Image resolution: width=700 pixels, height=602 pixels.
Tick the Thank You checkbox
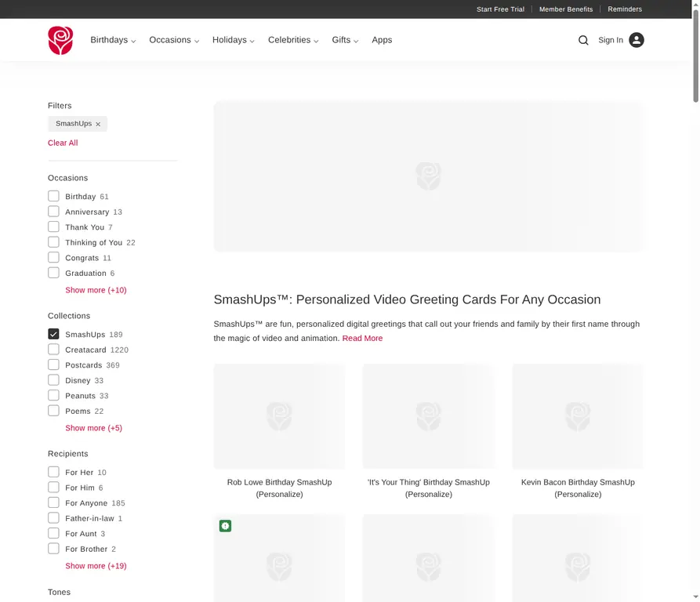coord(53,227)
